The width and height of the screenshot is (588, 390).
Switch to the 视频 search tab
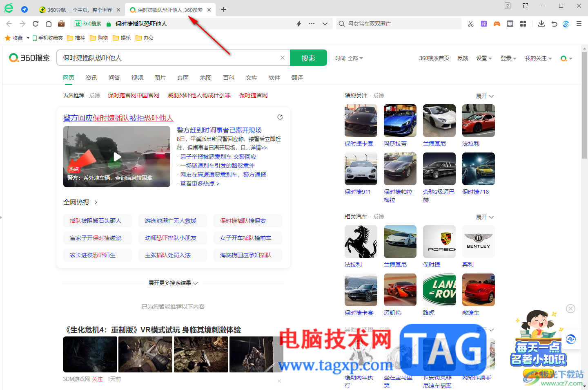pyautogui.click(x=137, y=77)
